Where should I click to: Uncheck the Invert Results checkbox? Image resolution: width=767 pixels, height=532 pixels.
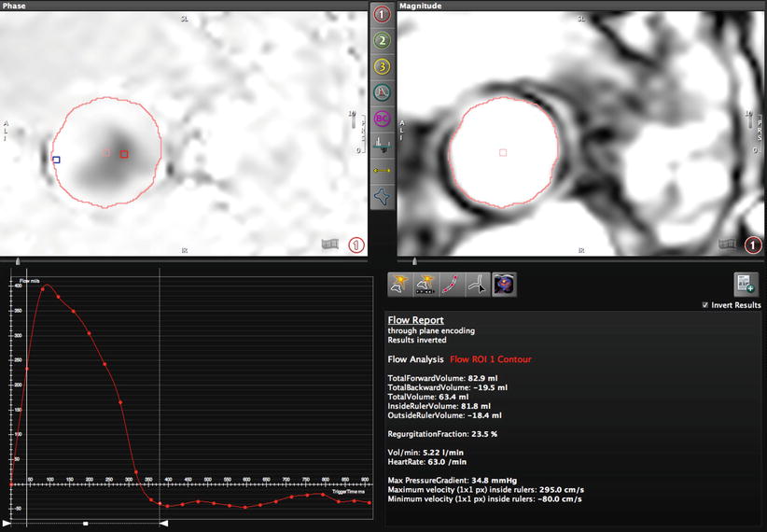pos(704,305)
